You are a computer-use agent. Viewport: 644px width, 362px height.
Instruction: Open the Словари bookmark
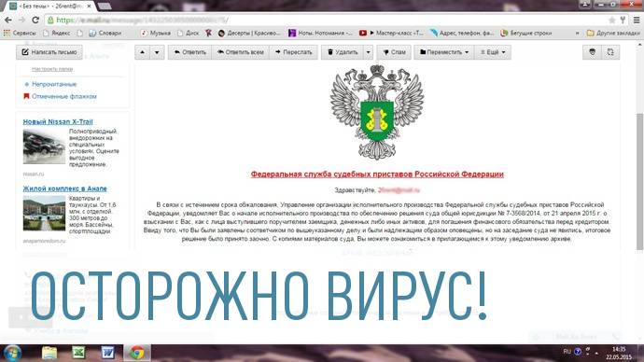[105, 33]
